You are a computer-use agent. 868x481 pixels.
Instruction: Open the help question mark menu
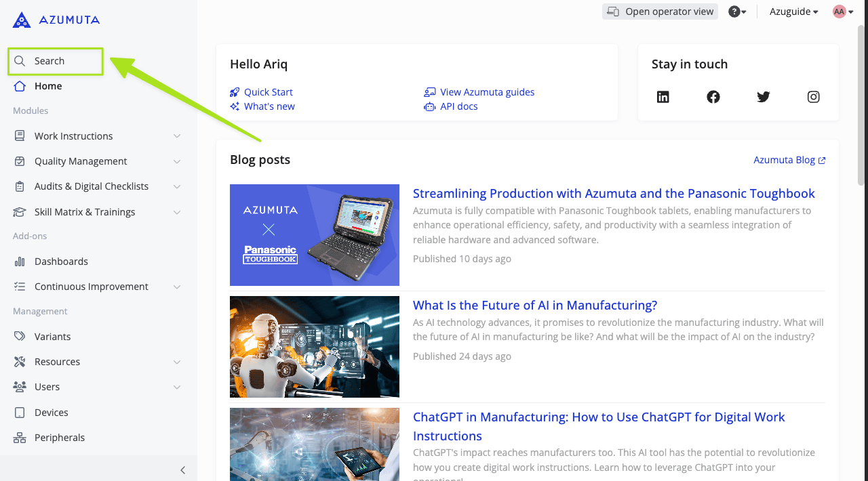(736, 12)
